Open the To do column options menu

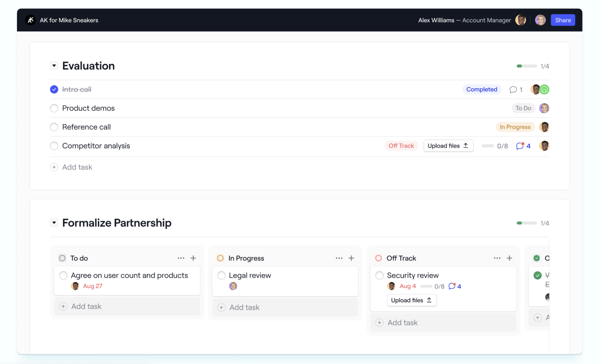(x=181, y=258)
